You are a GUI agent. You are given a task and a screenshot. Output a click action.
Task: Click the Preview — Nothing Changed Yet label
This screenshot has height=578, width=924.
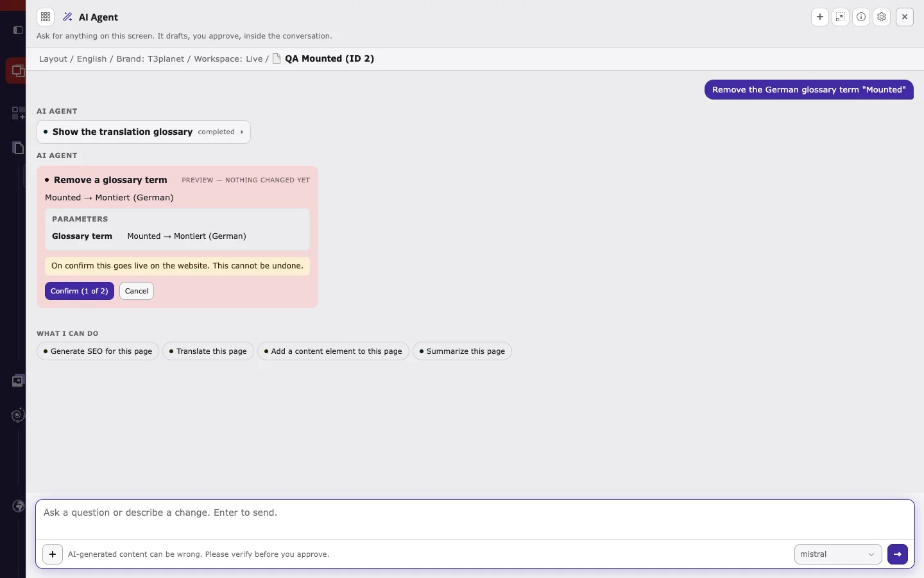pos(246,180)
